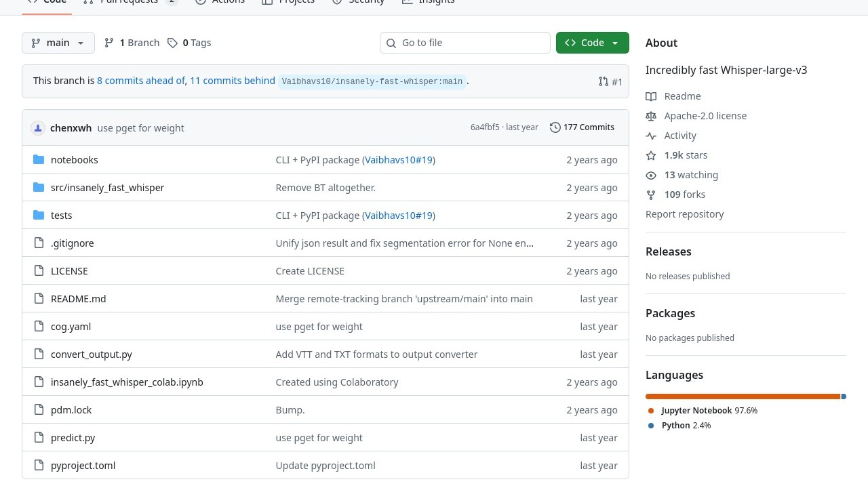The width and height of the screenshot is (868, 488).
Task: Open the predict.py file
Action: pos(73,438)
